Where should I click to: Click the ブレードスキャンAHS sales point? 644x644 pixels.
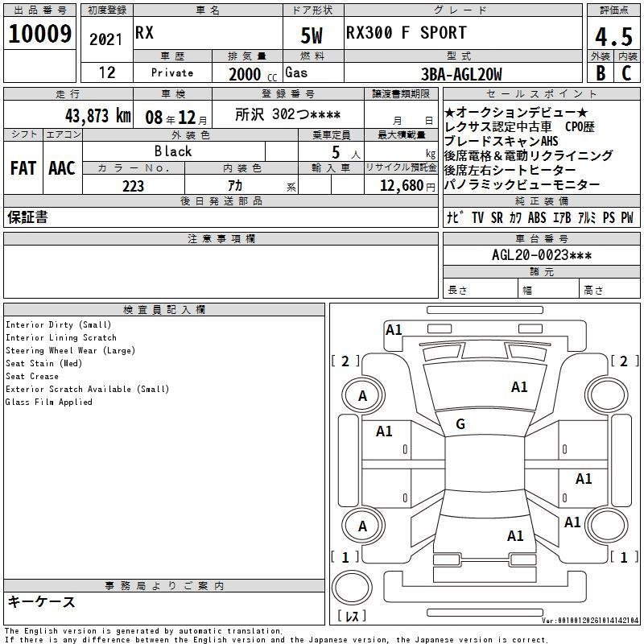click(x=501, y=141)
